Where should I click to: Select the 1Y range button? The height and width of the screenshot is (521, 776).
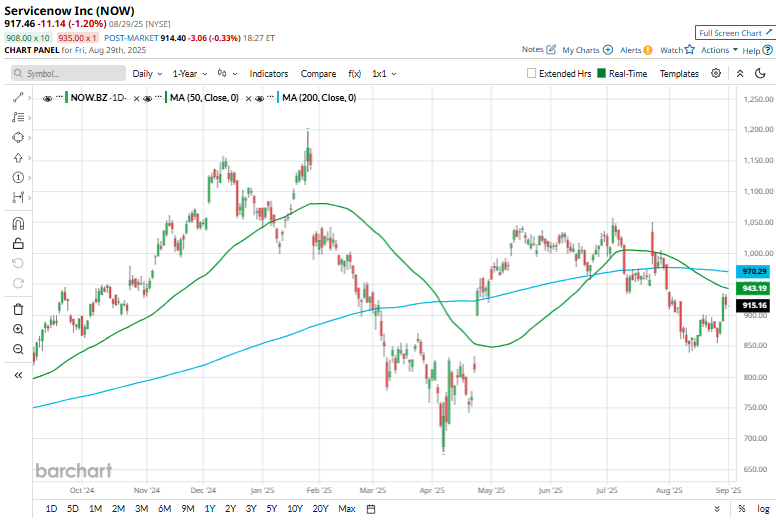click(x=210, y=509)
